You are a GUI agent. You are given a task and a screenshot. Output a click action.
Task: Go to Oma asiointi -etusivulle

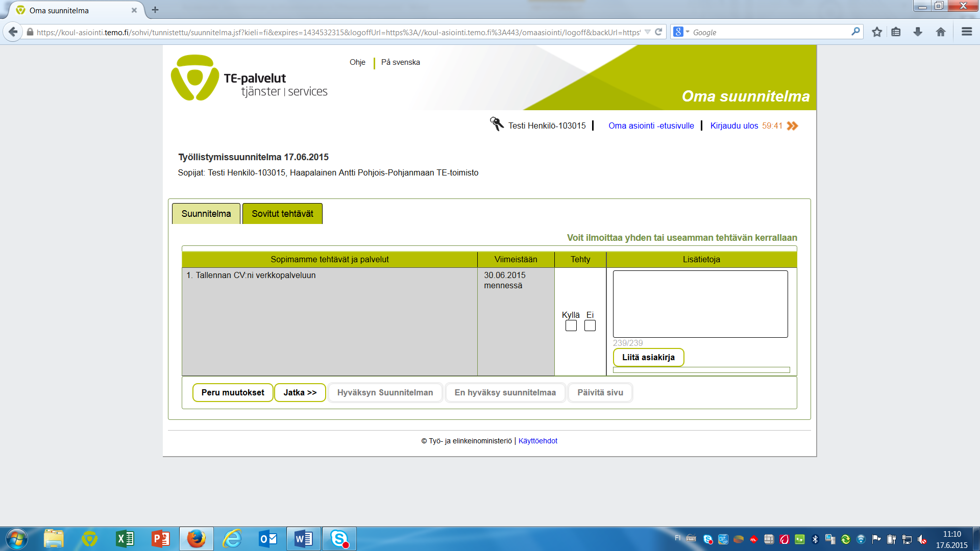point(651,126)
